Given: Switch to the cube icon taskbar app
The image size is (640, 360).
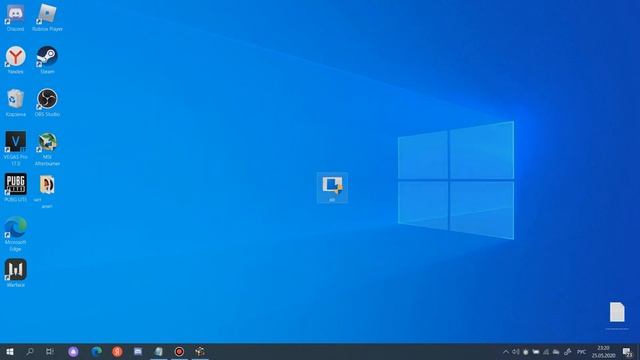Looking at the screenshot, I should click(200, 352).
